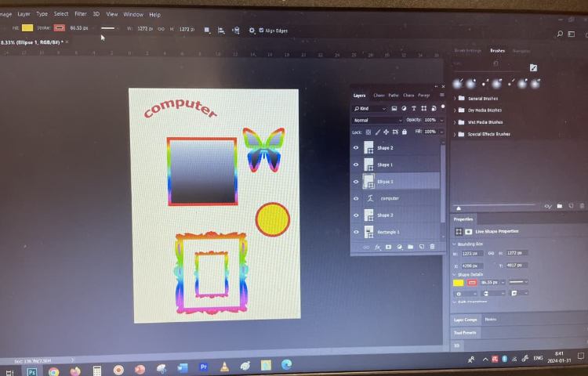
Task: Open the Notes panel tab
Action: 490,319
